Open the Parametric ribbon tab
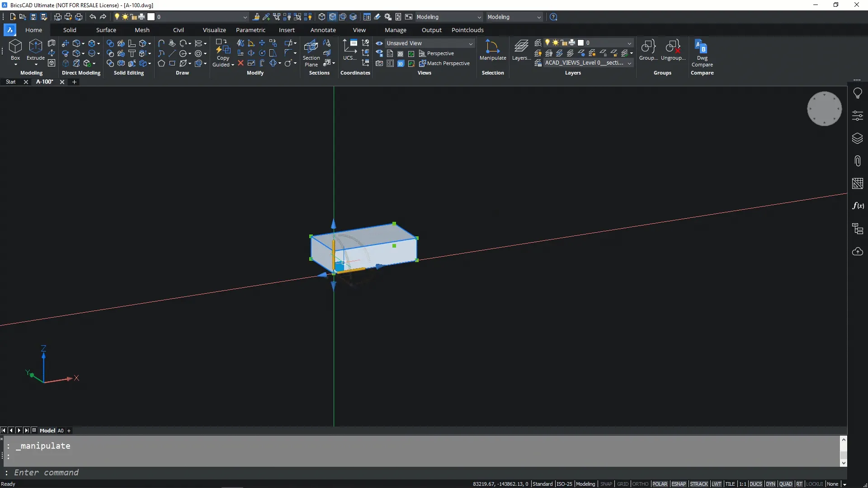This screenshot has width=868, height=488. coord(250,30)
